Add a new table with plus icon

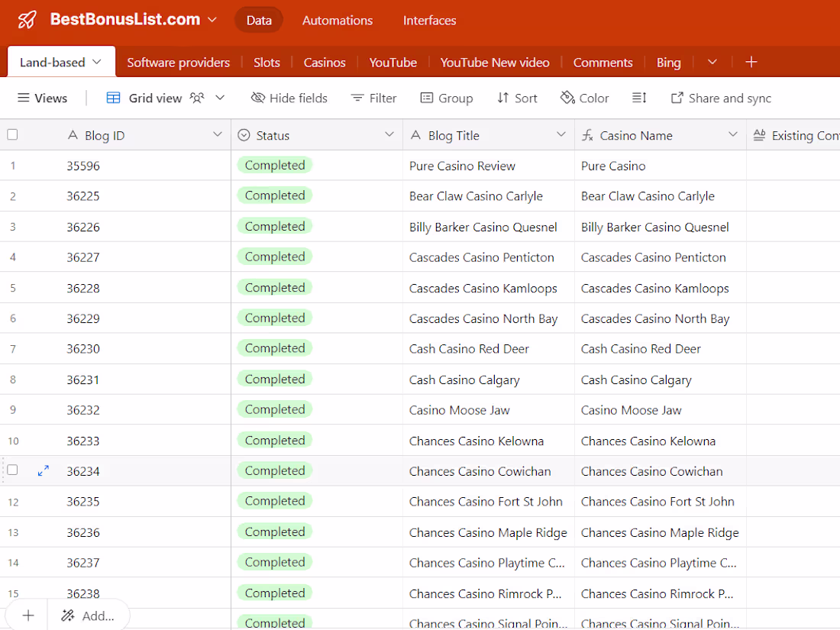[x=751, y=62]
